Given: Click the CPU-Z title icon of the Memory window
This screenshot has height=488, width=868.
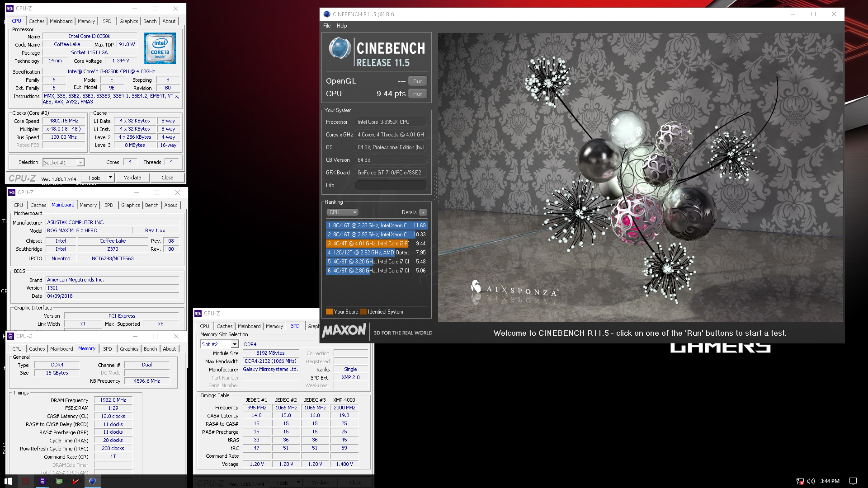Looking at the screenshot, I should (x=10, y=336).
